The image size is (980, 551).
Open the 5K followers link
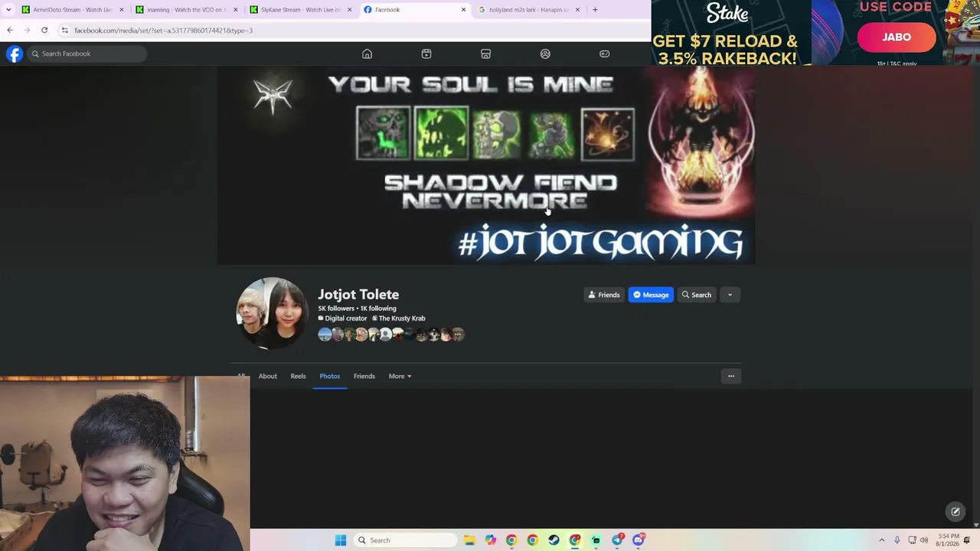click(x=336, y=308)
